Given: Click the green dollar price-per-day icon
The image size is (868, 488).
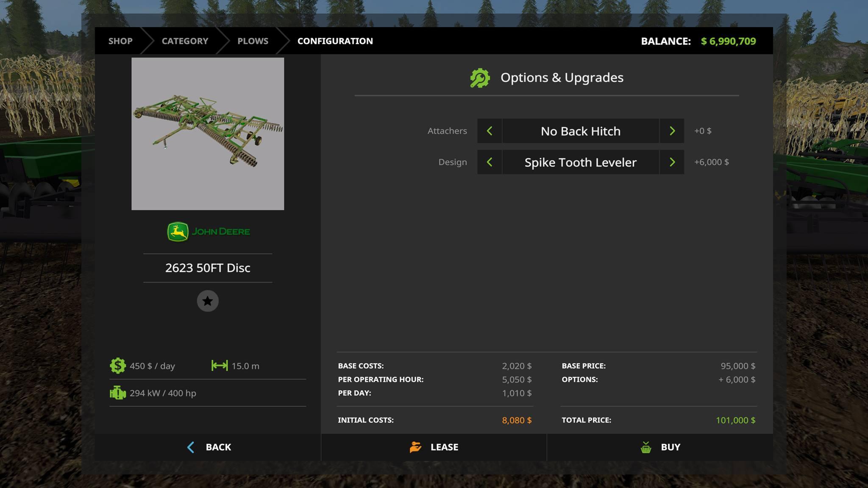Looking at the screenshot, I should click(117, 366).
